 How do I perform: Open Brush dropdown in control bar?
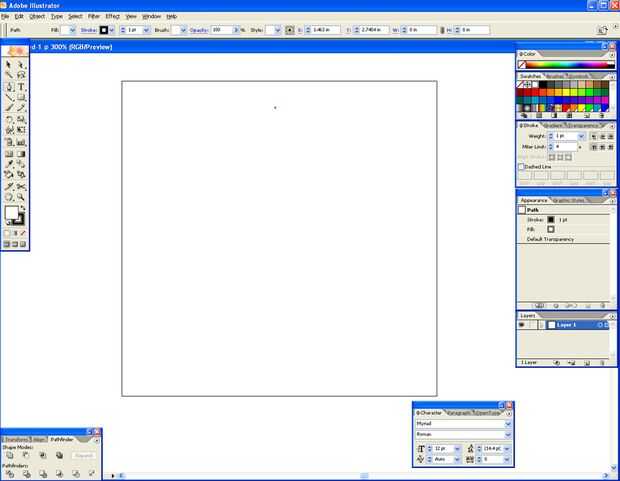pos(183,30)
